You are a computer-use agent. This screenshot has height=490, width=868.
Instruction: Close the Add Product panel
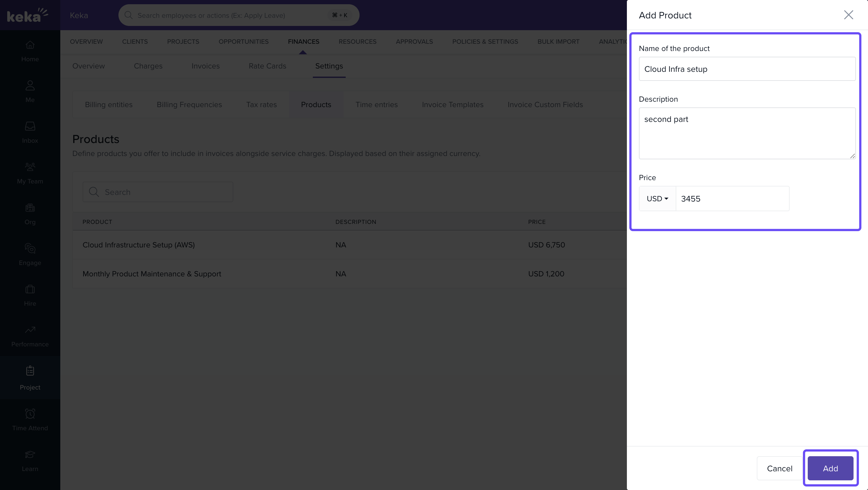pyautogui.click(x=848, y=15)
